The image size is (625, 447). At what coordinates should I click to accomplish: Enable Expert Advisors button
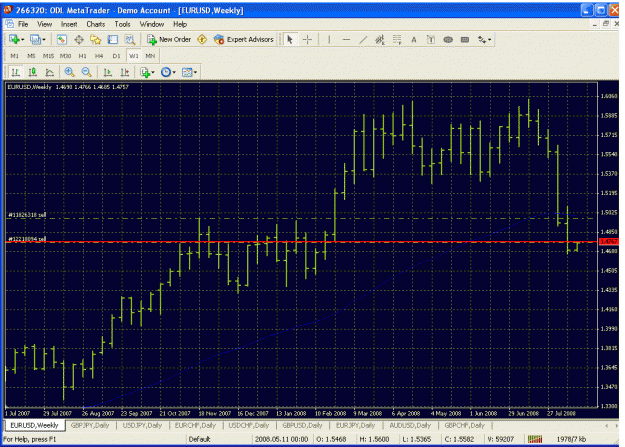click(244, 39)
